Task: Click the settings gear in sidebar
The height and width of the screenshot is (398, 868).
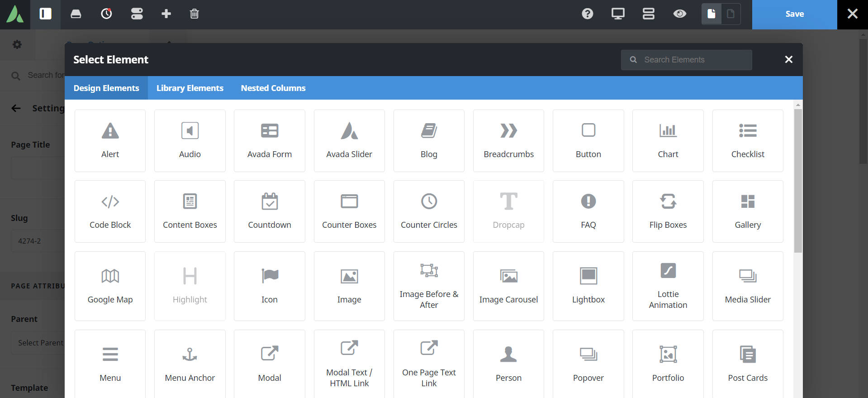Action: tap(17, 44)
